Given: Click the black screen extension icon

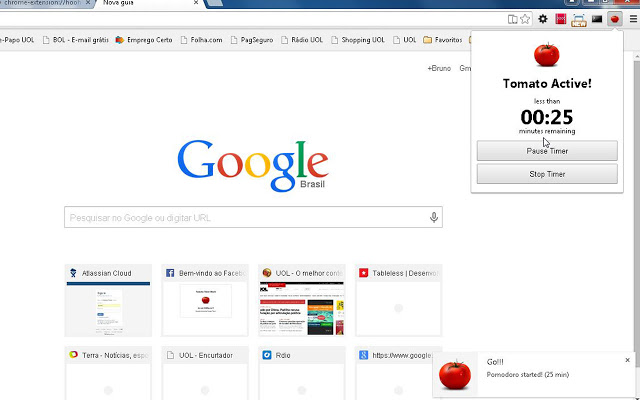Looking at the screenshot, I should click(x=597, y=19).
